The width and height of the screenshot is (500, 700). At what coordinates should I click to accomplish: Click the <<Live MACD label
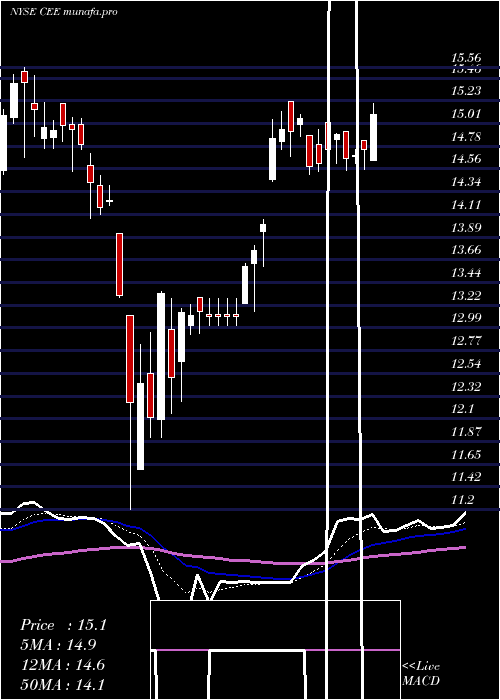click(421, 673)
